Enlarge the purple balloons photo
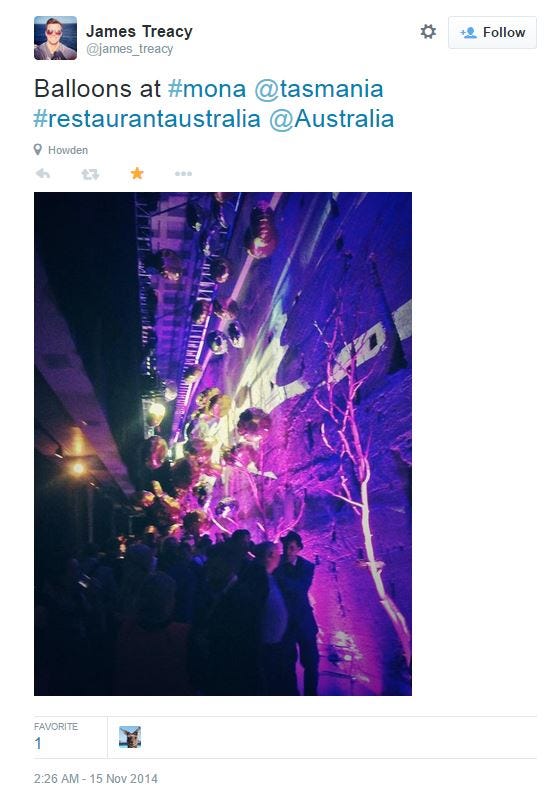 223,444
